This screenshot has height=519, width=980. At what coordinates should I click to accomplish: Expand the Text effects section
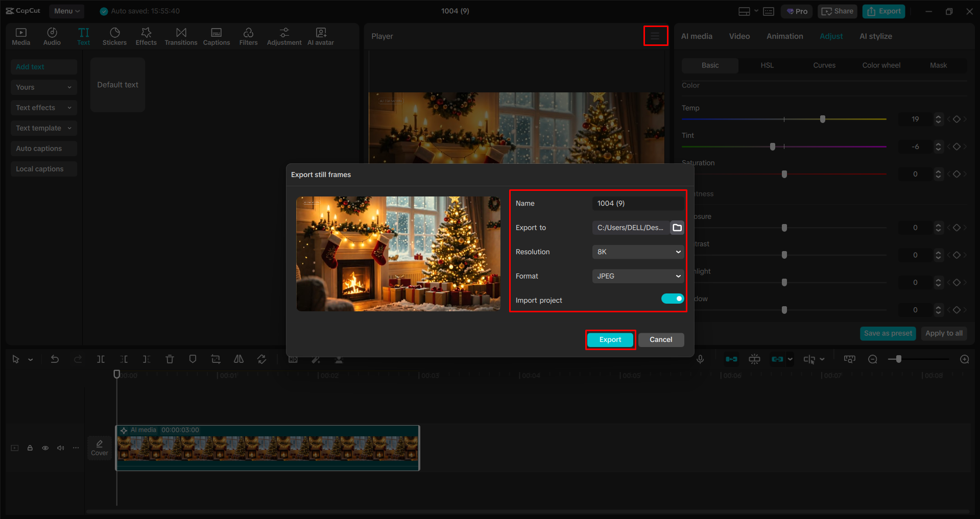tap(43, 107)
